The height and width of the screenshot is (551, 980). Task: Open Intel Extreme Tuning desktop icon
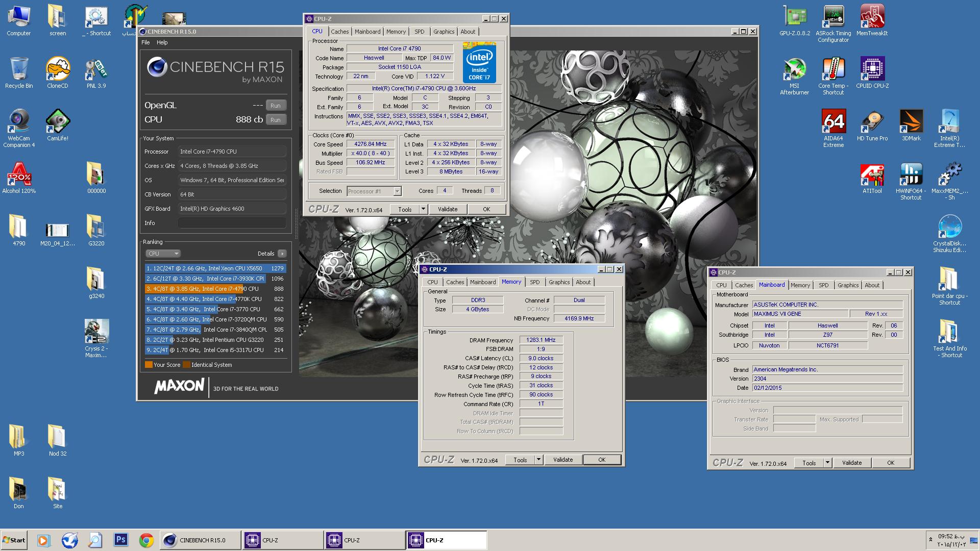pos(949,129)
